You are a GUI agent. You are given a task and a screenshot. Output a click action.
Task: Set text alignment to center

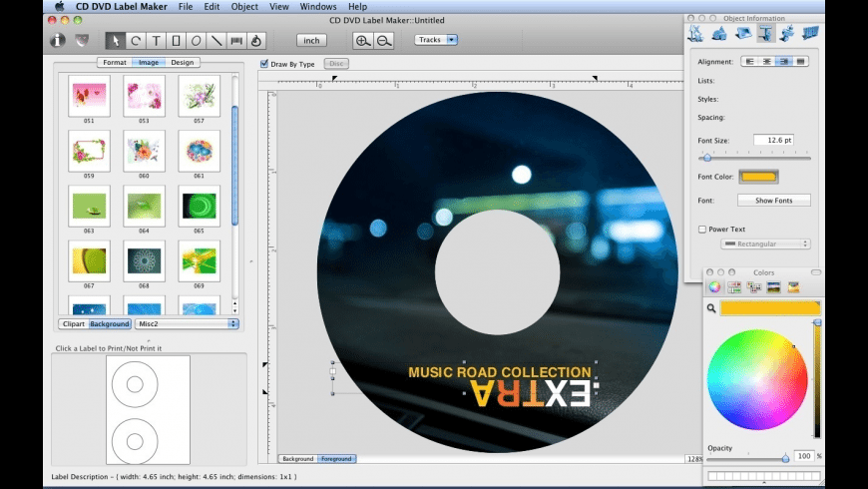click(766, 62)
